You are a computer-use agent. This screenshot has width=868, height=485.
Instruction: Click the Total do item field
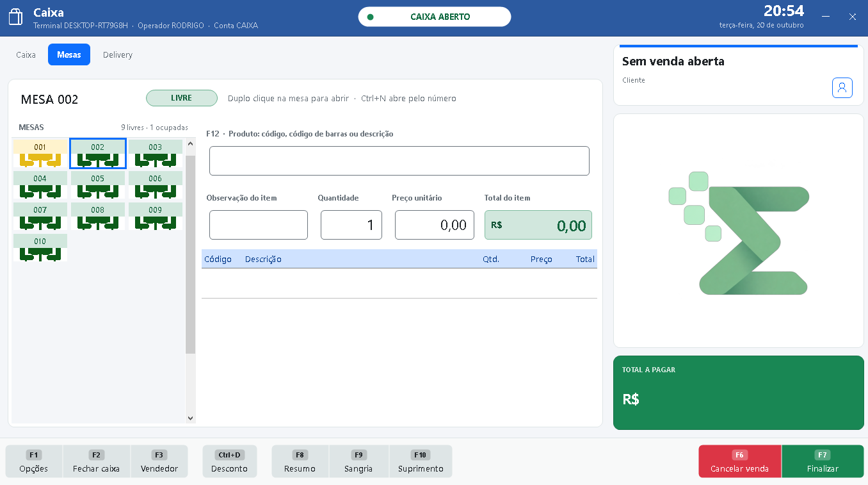[x=538, y=225]
